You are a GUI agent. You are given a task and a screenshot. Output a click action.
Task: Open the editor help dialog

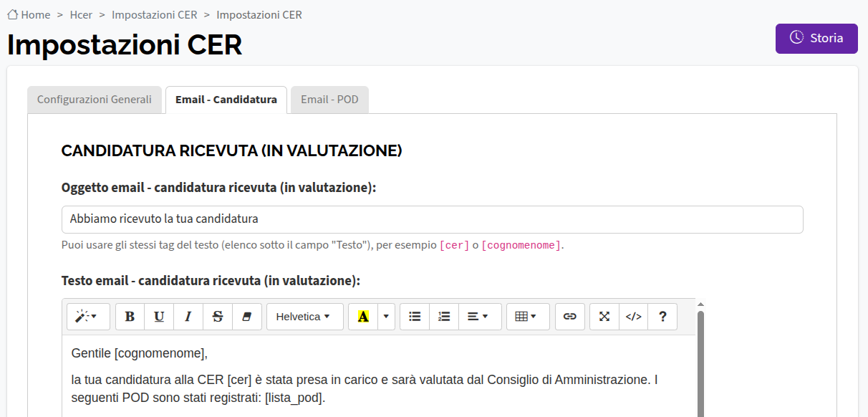(x=662, y=317)
